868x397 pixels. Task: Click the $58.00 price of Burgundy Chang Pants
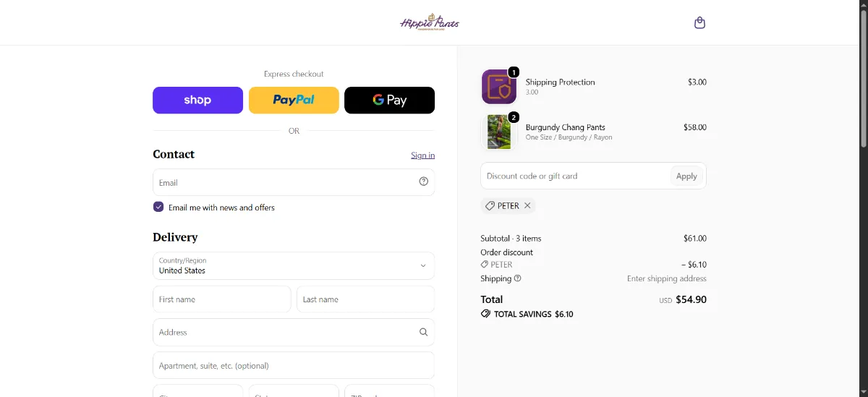(x=695, y=127)
